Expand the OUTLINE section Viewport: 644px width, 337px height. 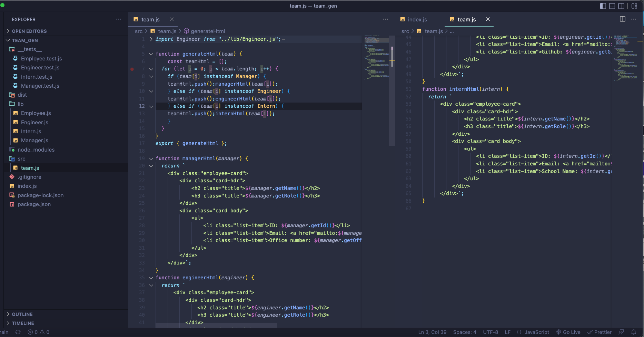coord(8,314)
